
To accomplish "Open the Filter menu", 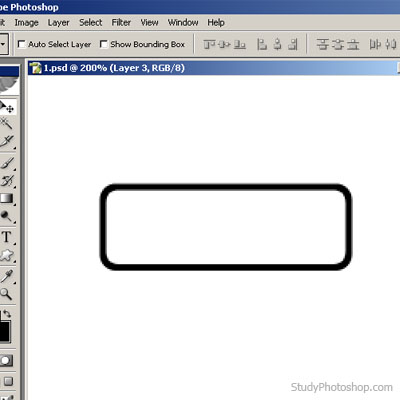I will pyautogui.click(x=121, y=23).
